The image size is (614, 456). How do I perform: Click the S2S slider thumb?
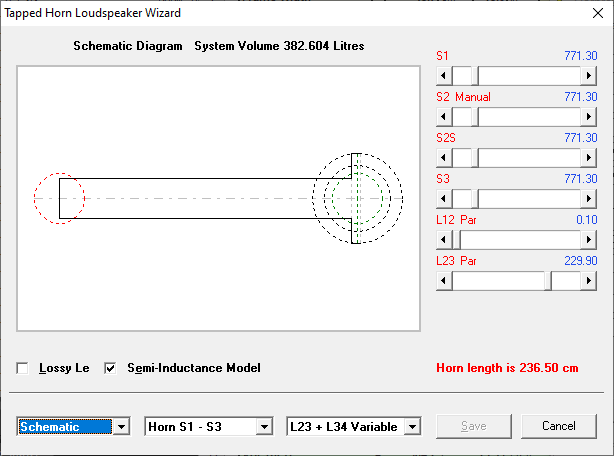475,158
